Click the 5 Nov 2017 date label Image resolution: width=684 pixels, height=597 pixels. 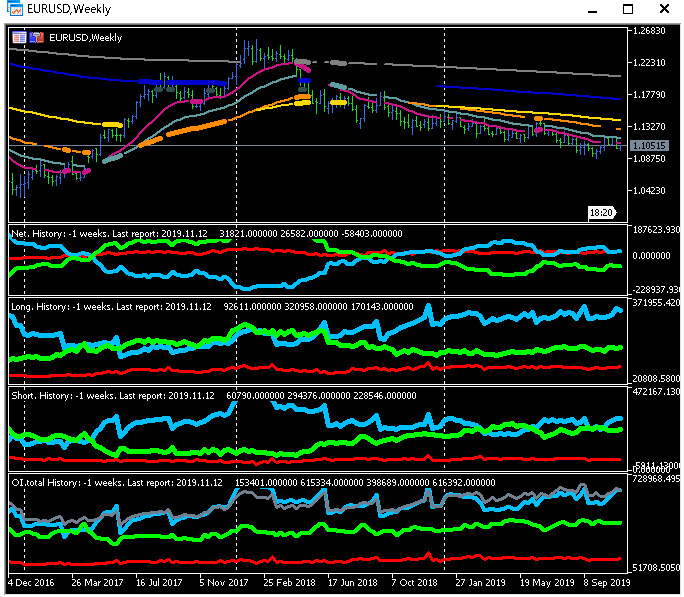pyautogui.click(x=224, y=583)
